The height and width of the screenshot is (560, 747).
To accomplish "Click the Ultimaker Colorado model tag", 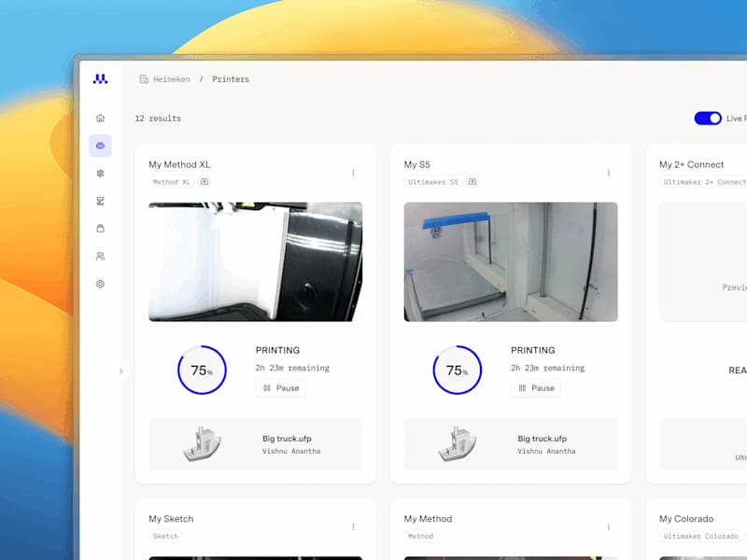I will click(701, 536).
